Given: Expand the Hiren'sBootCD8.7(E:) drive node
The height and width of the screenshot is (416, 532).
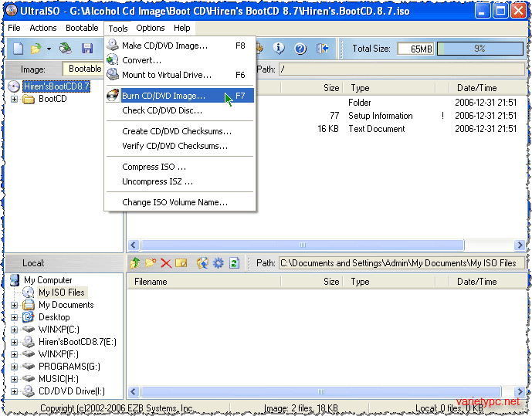Looking at the screenshot, I should pos(14,342).
